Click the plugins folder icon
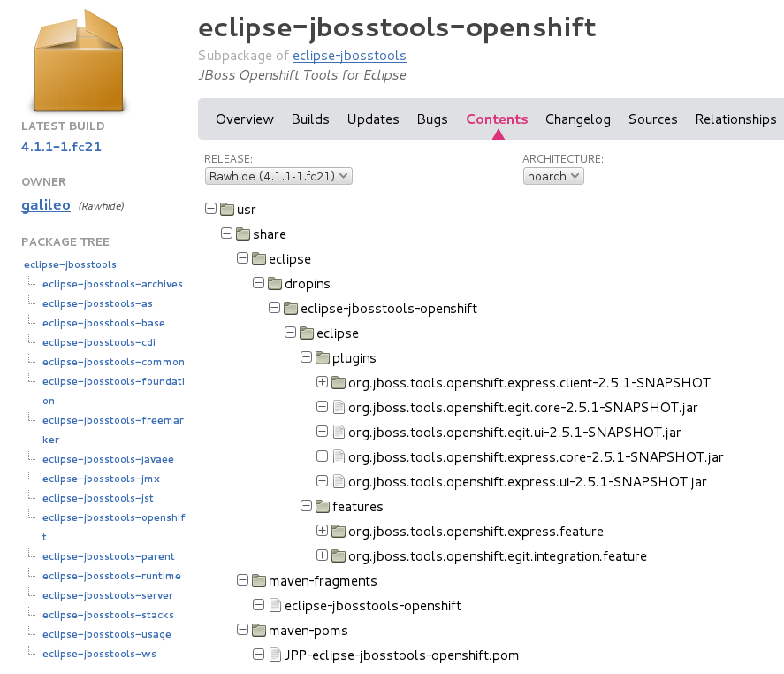 (x=323, y=357)
